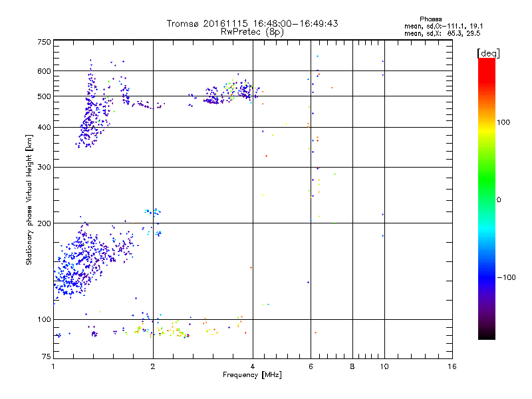The image size is (532, 399).
Task: Click the x-axis label "16"
Action: 452,366
